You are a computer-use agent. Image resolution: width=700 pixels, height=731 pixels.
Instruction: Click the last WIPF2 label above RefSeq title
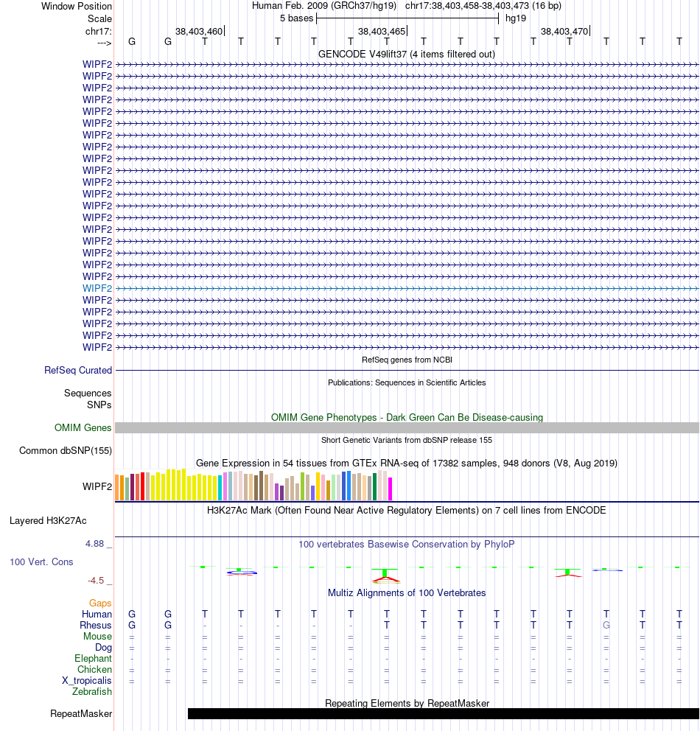(97, 347)
